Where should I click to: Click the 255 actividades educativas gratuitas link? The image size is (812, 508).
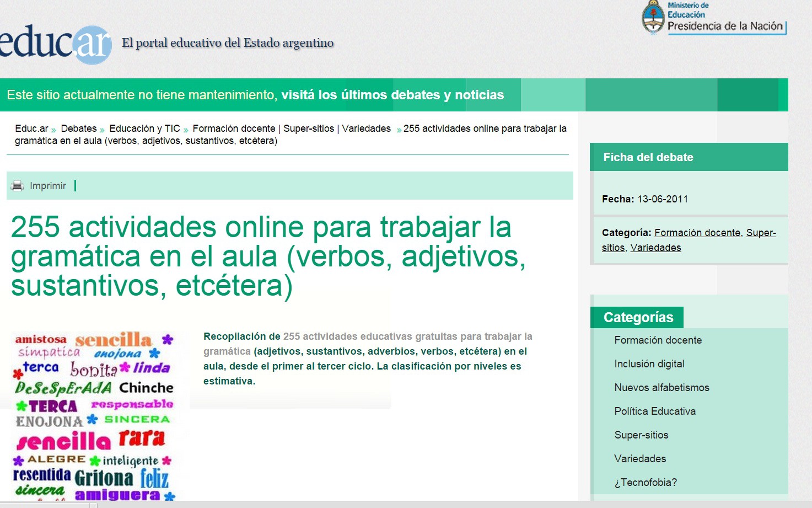click(x=407, y=335)
